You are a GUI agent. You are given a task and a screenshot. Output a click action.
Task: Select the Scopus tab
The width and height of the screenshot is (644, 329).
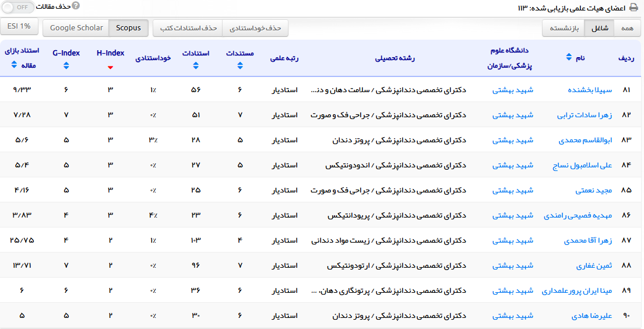coord(128,28)
